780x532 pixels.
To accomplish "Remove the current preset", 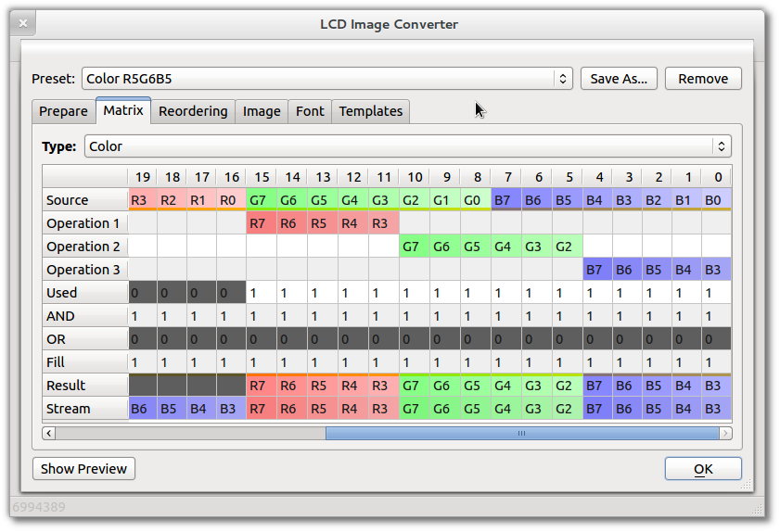I will (703, 79).
